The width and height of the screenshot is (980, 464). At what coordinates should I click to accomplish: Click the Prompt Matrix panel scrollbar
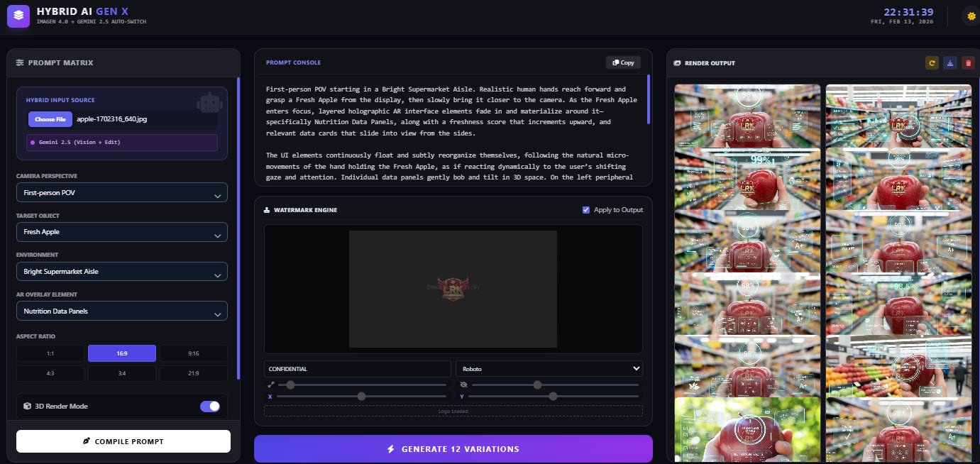coord(238,229)
